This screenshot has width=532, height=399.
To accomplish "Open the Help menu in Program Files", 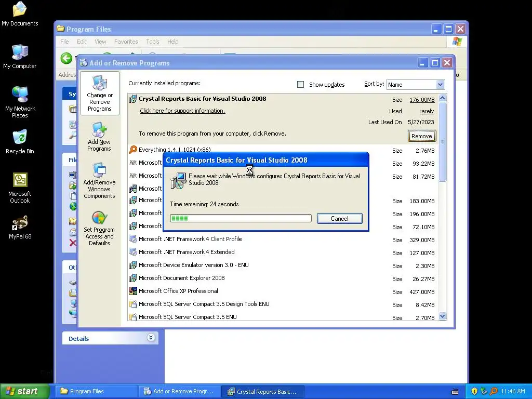I will click(x=172, y=42).
